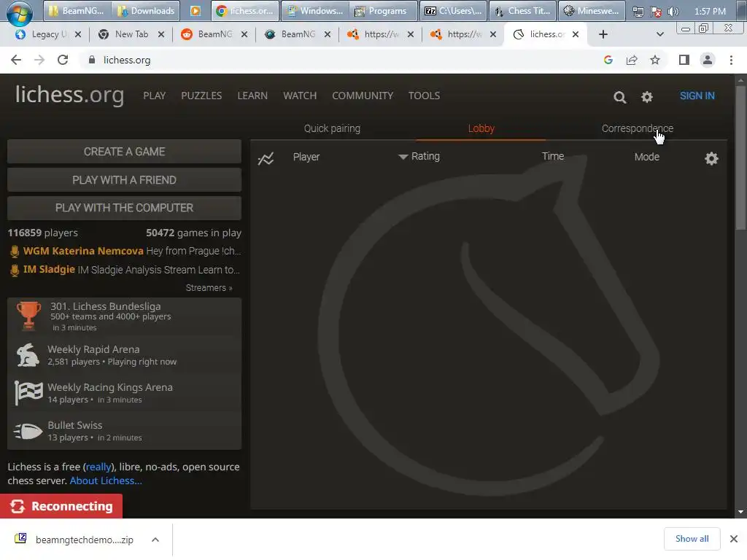This screenshot has height=560, width=747.
Task: Click the SIGN IN link
Action: click(x=697, y=96)
